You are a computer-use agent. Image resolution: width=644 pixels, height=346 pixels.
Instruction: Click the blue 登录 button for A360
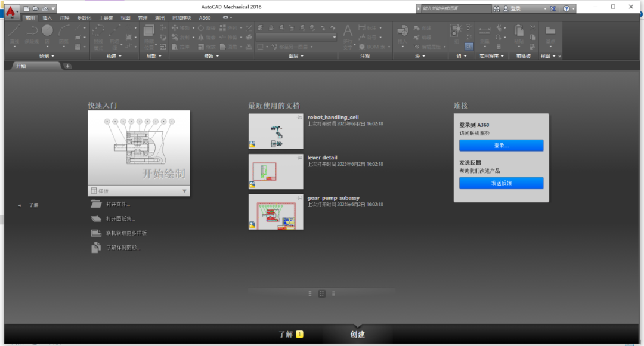(x=501, y=145)
